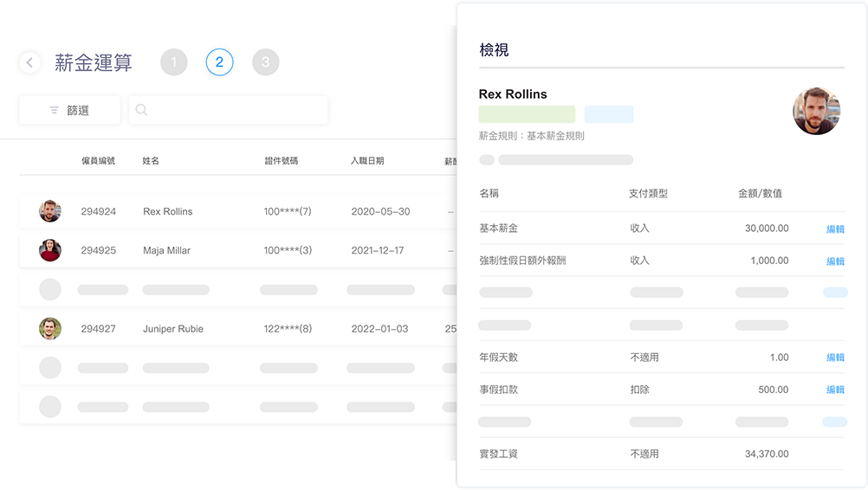This screenshot has height=490, width=868.
Task: Click the green tag under Rex Rollins
Action: point(527,114)
